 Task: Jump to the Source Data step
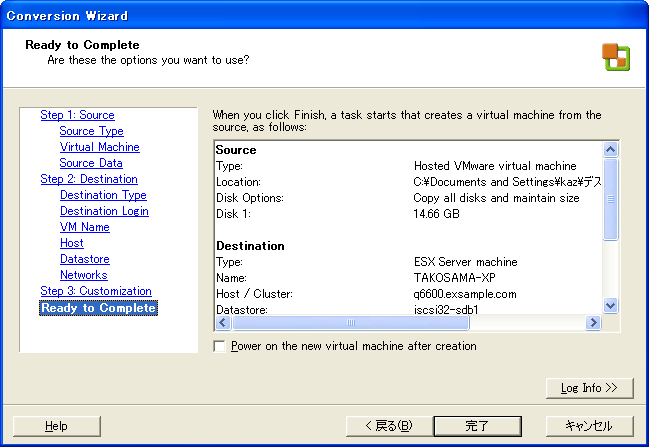click(x=91, y=163)
